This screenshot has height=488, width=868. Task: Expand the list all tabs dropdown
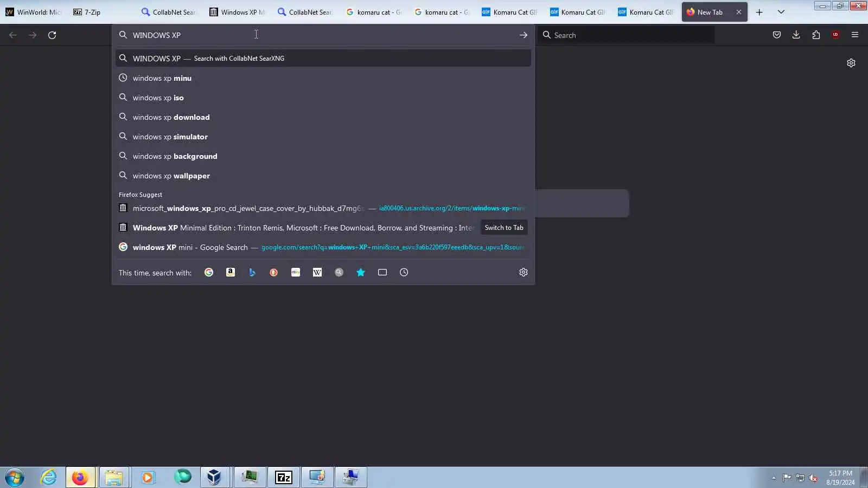point(781,12)
